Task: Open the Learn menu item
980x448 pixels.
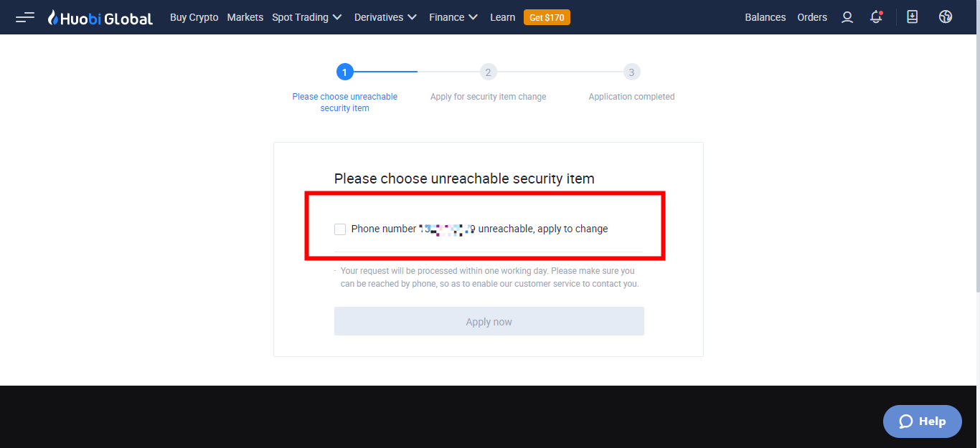Action: coord(503,17)
